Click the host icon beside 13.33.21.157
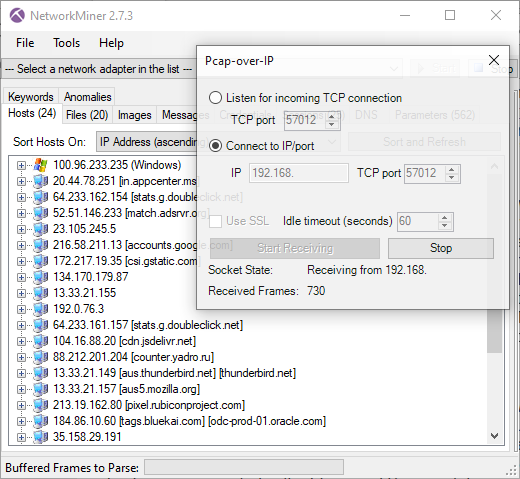 pyautogui.click(x=41, y=389)
